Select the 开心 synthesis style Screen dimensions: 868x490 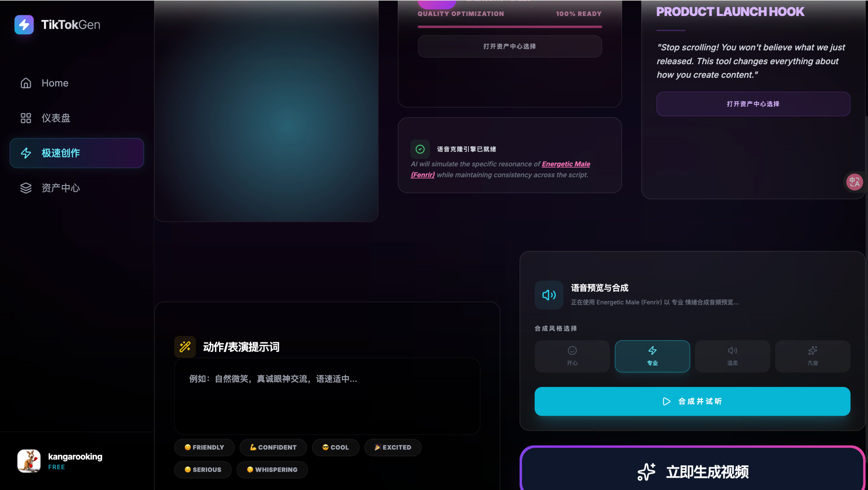coord(572,356)
